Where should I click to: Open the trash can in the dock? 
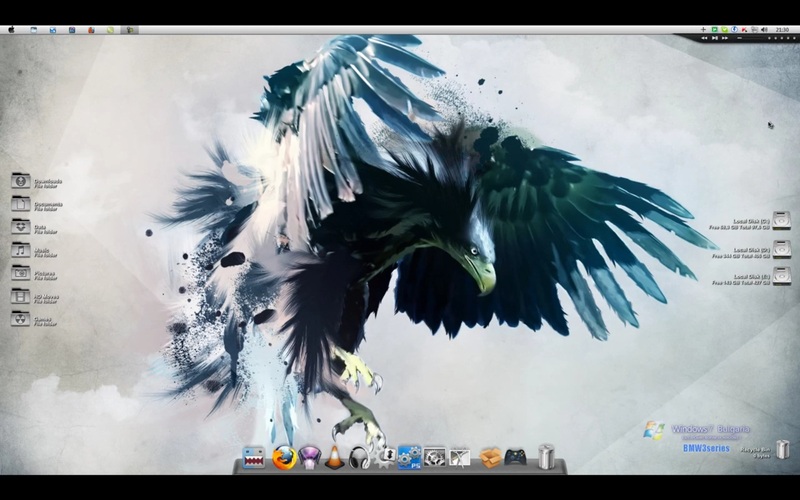click(546, 456)
